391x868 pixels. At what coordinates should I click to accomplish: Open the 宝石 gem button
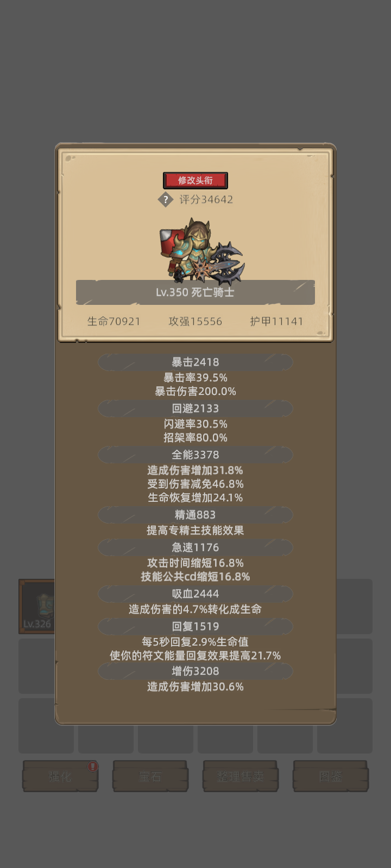pyautogui.click(x=150, y=776)
